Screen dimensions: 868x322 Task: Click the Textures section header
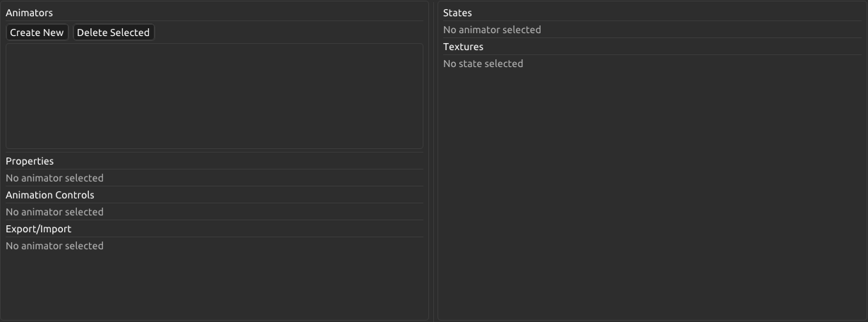[x=463, y=47]
